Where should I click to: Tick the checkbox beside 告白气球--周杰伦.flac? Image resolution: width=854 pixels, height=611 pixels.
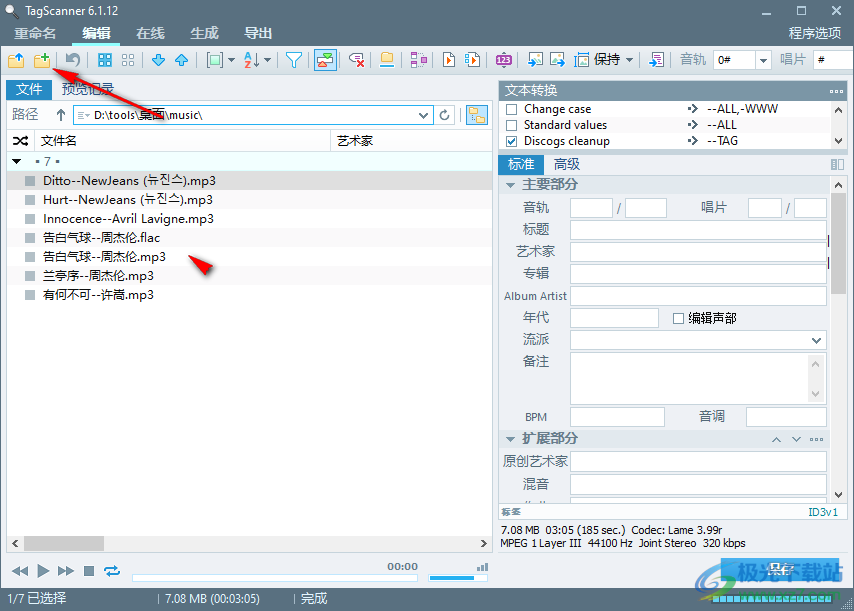click(x=28, y=237)
